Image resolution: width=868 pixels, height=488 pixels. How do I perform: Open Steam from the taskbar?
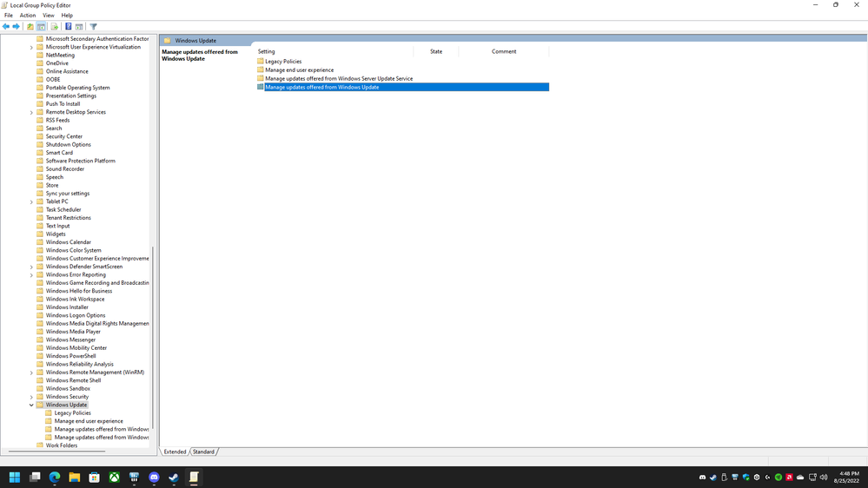pyautogui.click(x=174, y=477)
